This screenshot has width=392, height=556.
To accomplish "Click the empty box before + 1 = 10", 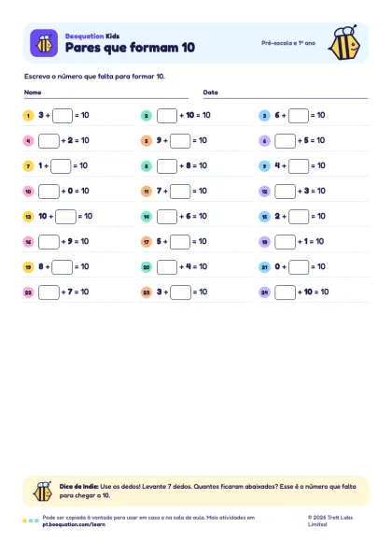I will tap(285, 242).
